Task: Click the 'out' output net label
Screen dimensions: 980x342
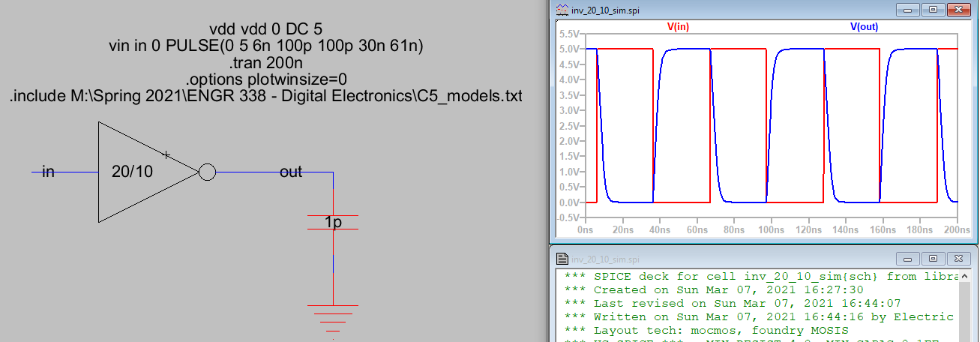Action: (x=291, y=172)
